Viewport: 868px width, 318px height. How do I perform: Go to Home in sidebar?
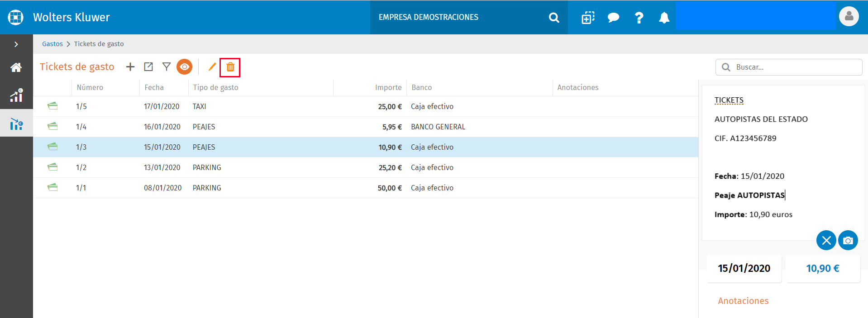16,67
